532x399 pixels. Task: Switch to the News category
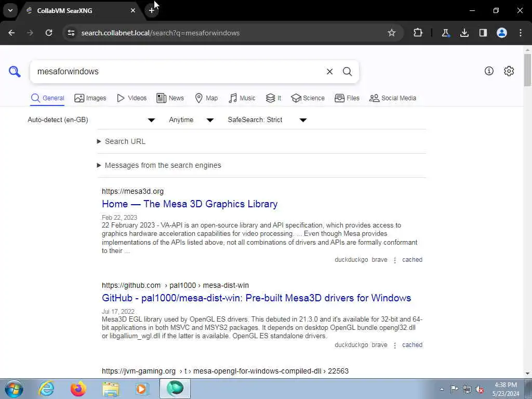click(x=170, y=98)
